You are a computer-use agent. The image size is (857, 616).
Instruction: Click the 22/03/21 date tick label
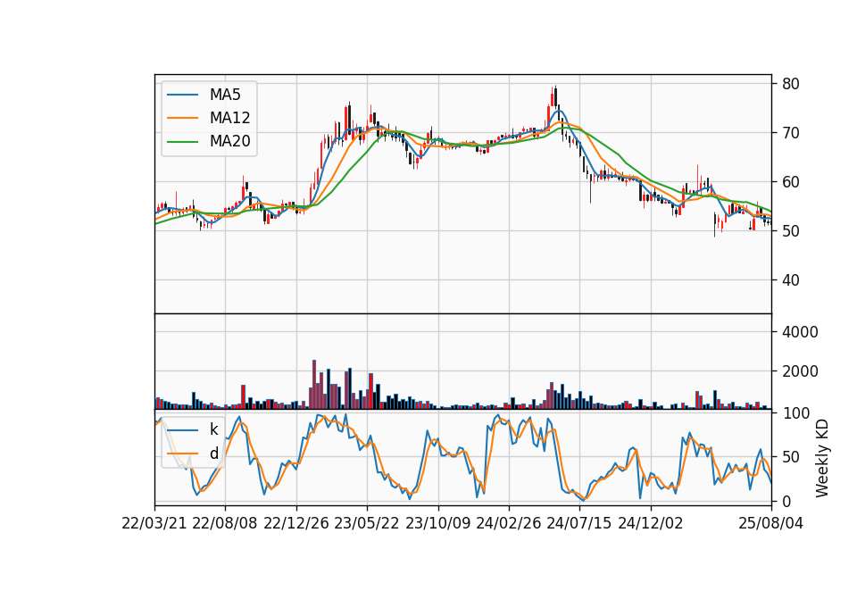[154, 523]
